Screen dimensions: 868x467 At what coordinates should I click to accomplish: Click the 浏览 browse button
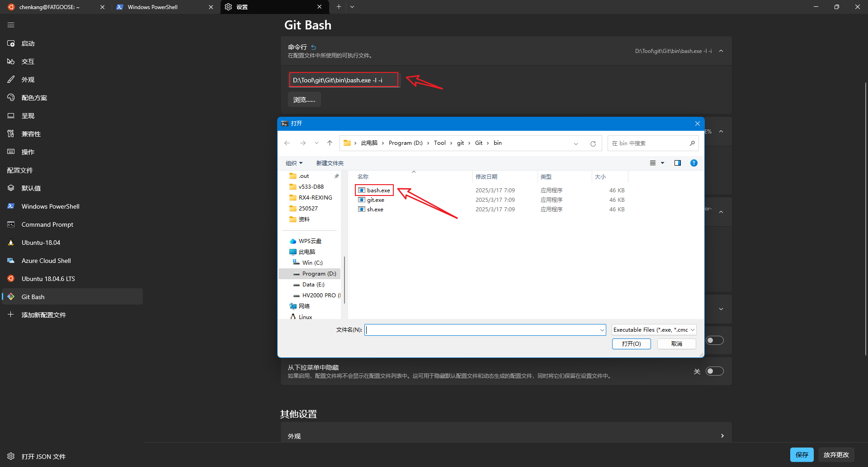[x=304, y=100]
